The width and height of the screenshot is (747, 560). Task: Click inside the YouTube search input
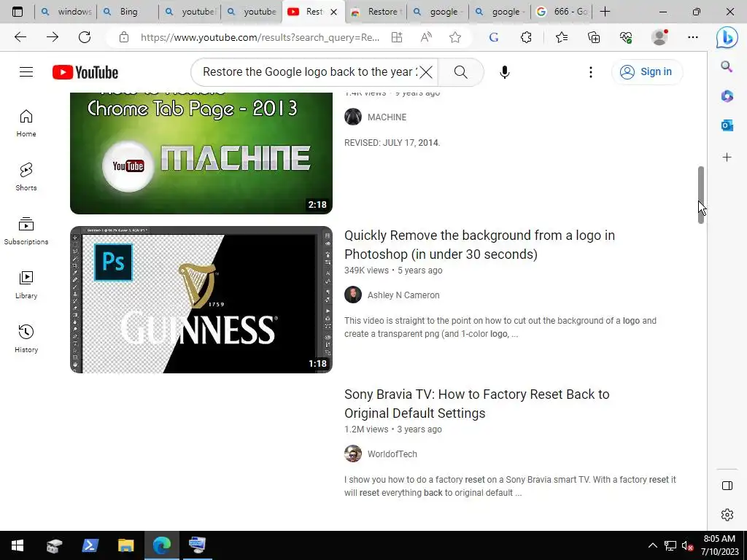309,72
